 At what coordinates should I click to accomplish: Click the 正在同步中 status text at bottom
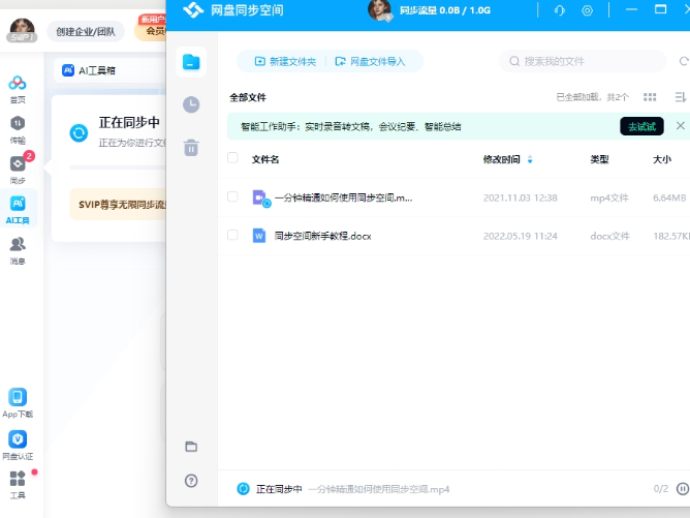point(279,489)
